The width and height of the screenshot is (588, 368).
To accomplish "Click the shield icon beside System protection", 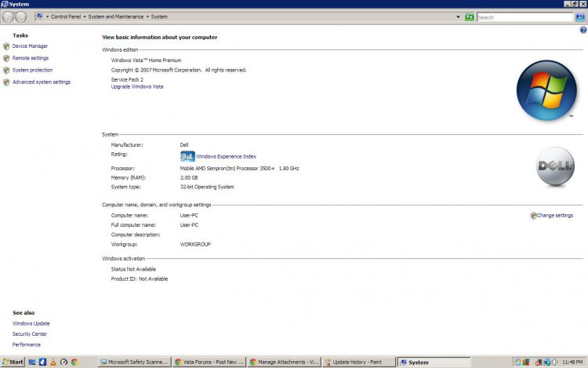I will click(6, 71).
